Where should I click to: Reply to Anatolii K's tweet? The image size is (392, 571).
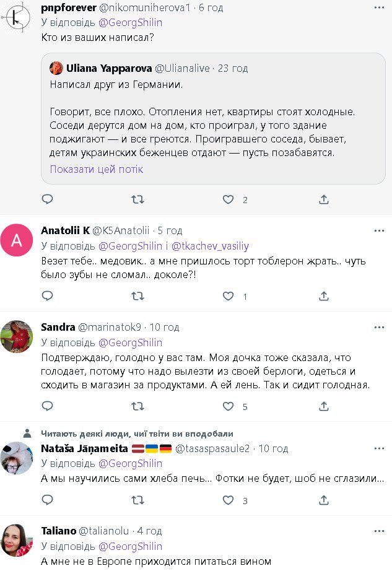(47, 297)
